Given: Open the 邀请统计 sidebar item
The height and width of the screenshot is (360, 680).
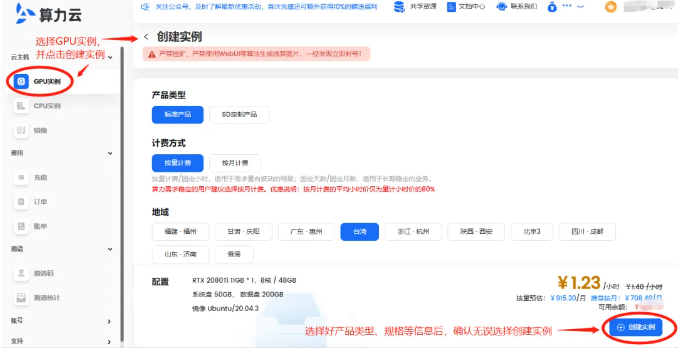Looking at the screenshot, I should tap(37, 298).
